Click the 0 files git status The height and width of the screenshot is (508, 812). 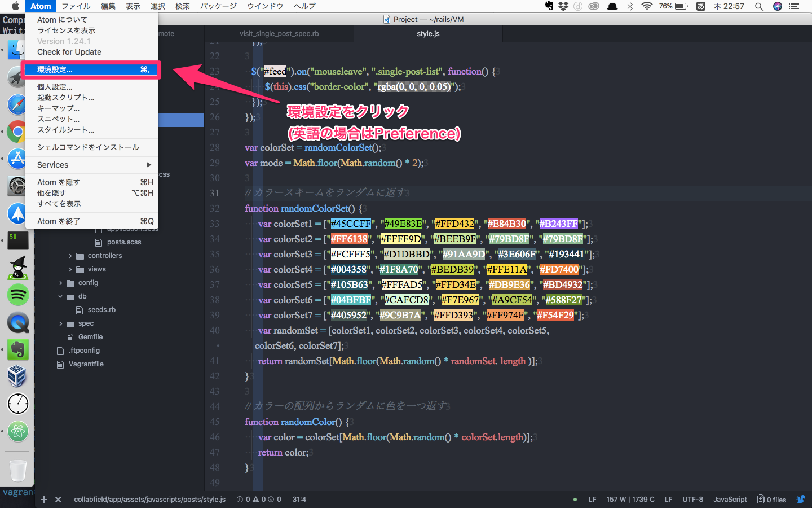(x=772, y=500)
